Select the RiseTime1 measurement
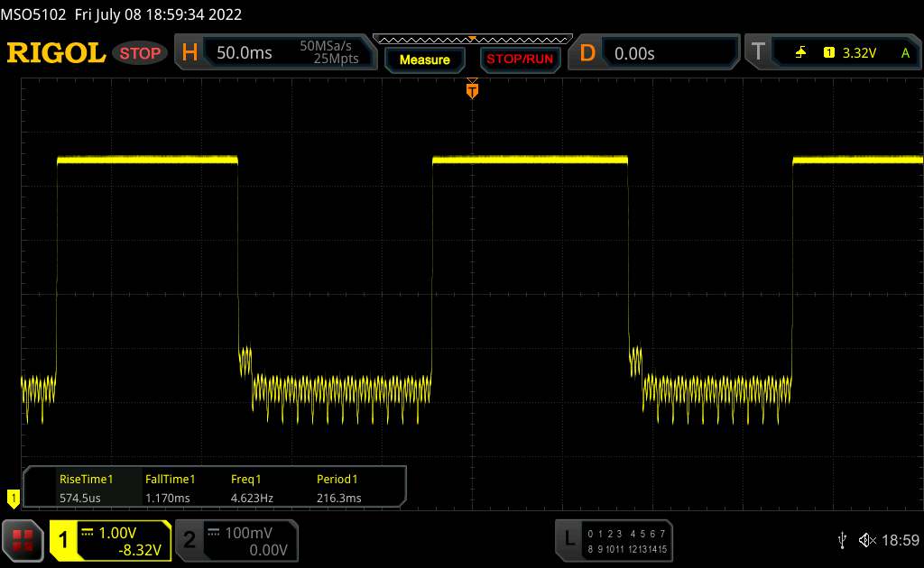The image size is (924, 568). pos(86,479)
